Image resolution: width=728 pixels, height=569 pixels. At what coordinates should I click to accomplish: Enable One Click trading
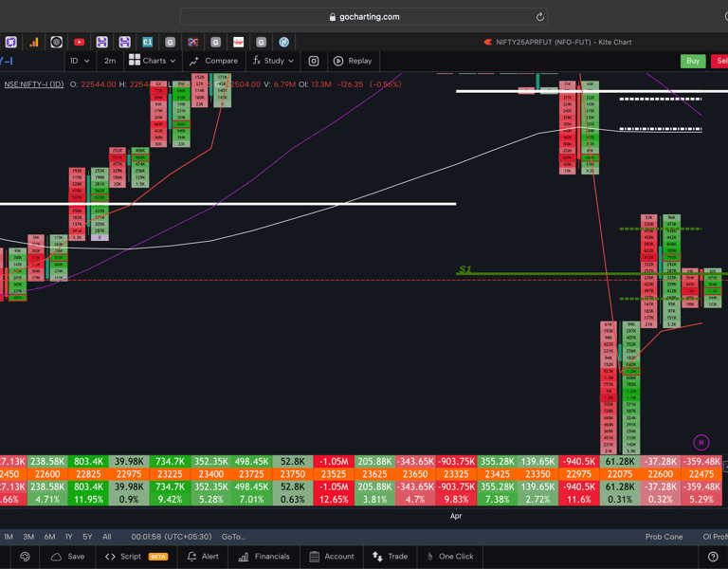tap(450, 557)
